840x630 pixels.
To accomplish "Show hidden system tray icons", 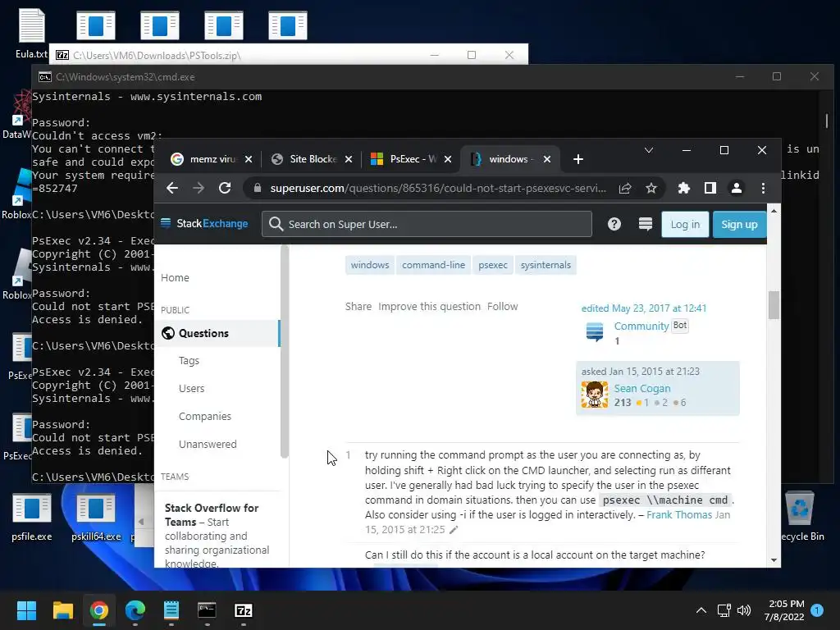I will (x=701, y=610).
